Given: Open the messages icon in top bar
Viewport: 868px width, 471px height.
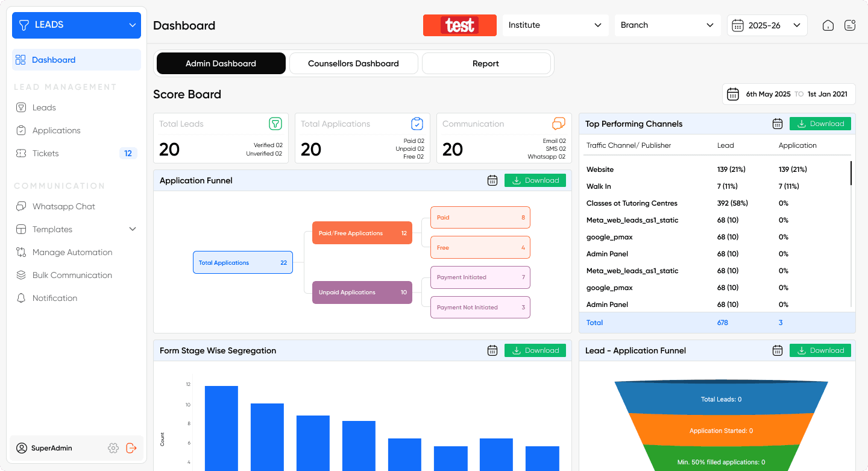Looking at the screenshot, I should click(850, 25).
